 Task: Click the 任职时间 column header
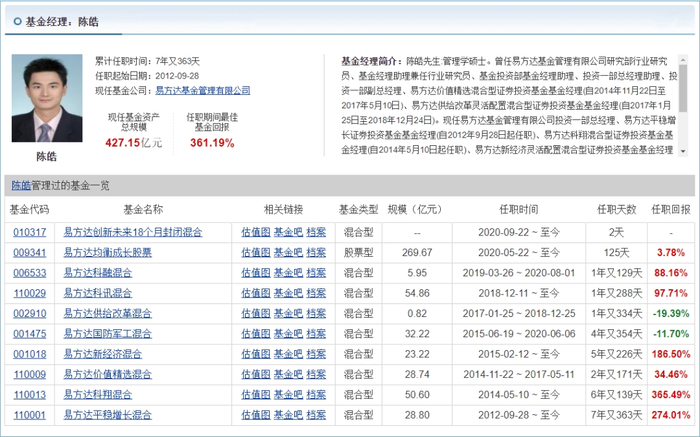coord(519,209)
